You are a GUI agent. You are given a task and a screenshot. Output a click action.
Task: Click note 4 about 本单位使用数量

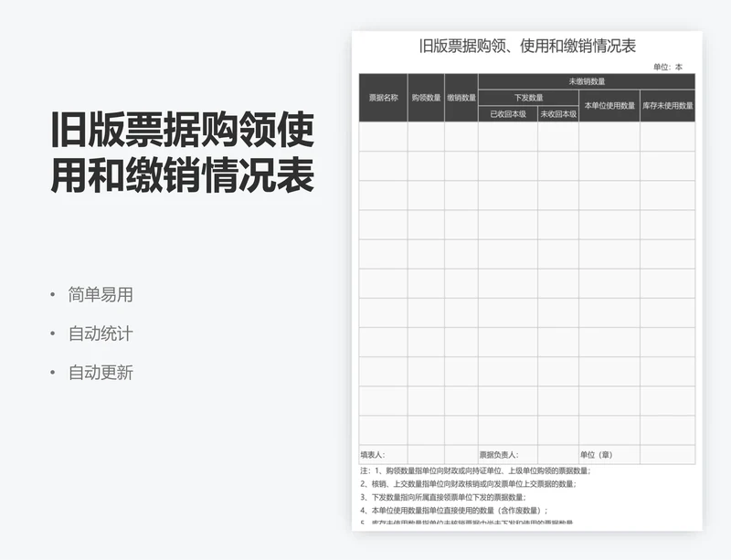[x=453, y=510]
